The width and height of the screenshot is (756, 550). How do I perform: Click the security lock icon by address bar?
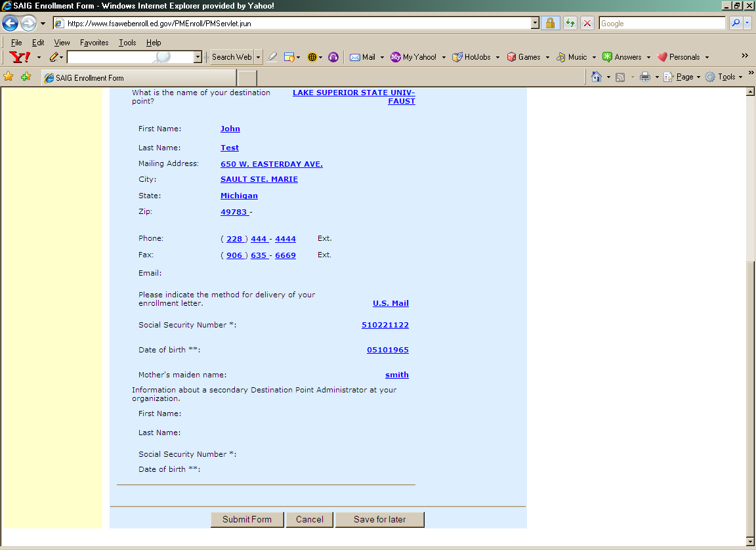(550, 24)
